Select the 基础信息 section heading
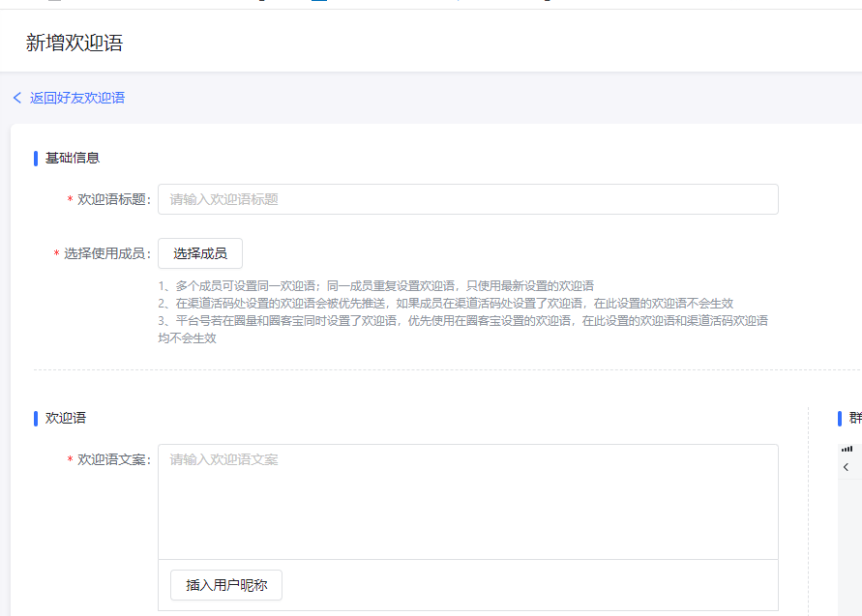Screen dimensions: 862x616 point(73,158)
